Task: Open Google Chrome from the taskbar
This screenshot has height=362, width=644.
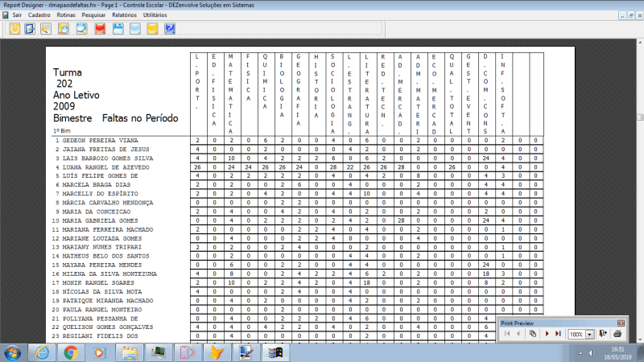Action: click(x=71, y=352)
